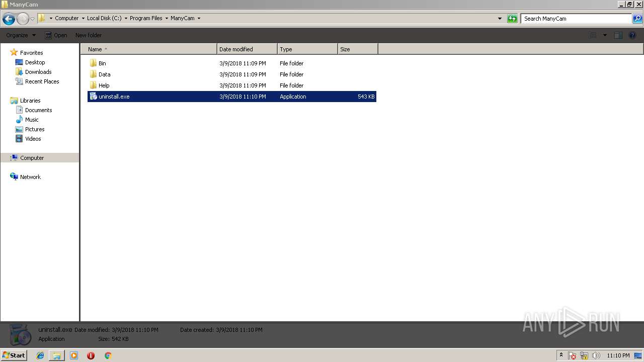Sort by the Type column header
This screenshot has height=362, width=644.
coord(307,49)
